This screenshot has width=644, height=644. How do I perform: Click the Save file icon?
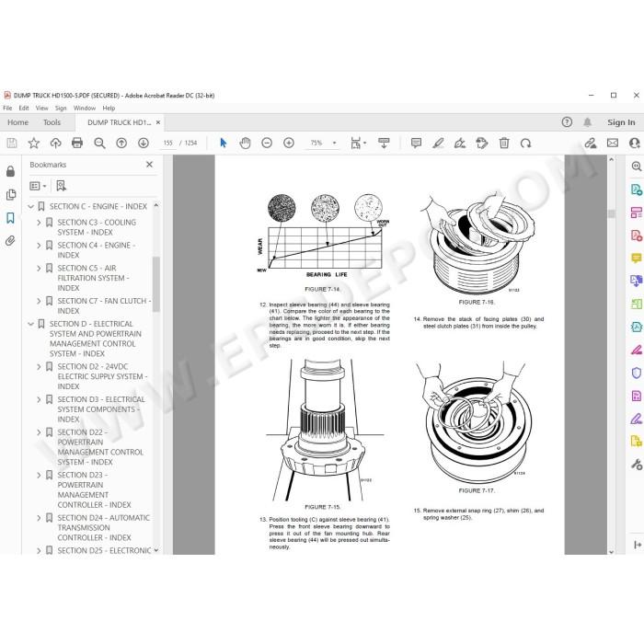click(12, 143)
